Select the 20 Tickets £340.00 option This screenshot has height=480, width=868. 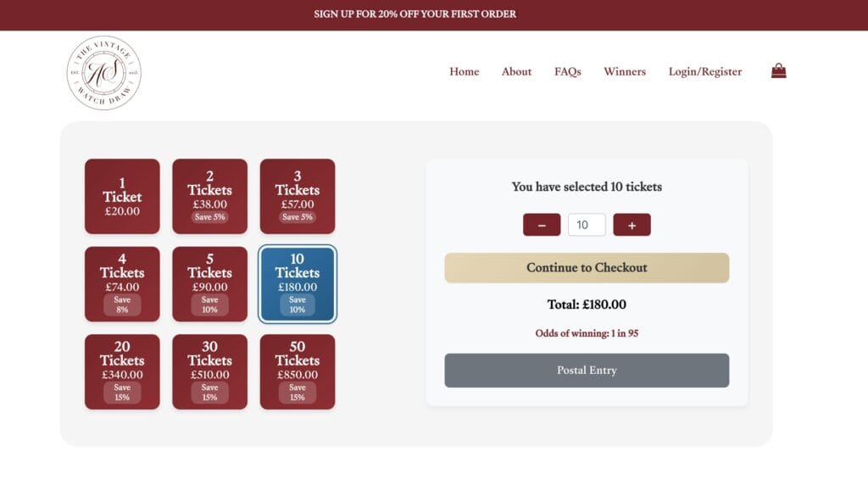point(122,371)
